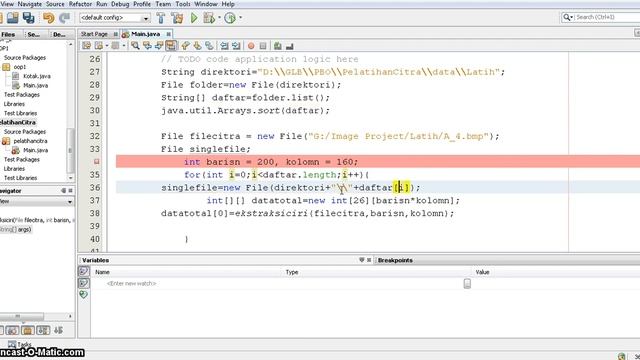
Task: Click the Stop Macro Recording icon
Action: [x=263, y=46]
